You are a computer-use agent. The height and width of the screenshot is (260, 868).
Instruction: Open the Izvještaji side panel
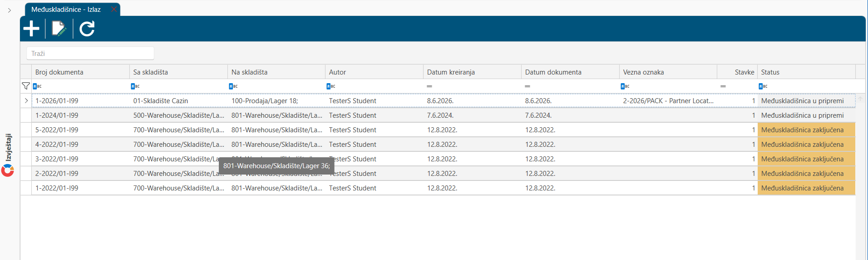(8, 147)
